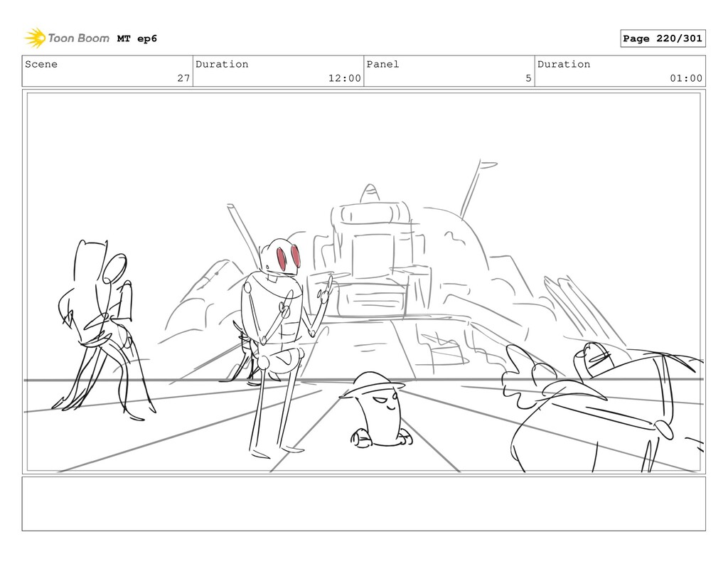728x564 pixels.
Task: Click the 'Page 220/301' page indicator
Action: tap(663, 38)
